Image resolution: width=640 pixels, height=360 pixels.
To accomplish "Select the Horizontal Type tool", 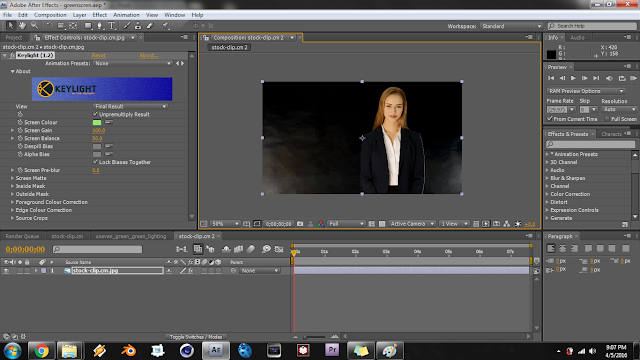I will (111, 26).
